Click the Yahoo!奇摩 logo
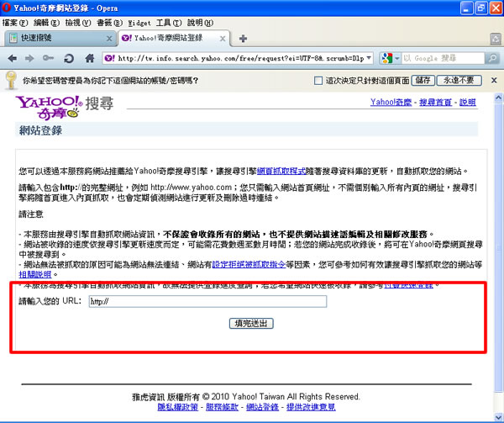 click(49, 108)
